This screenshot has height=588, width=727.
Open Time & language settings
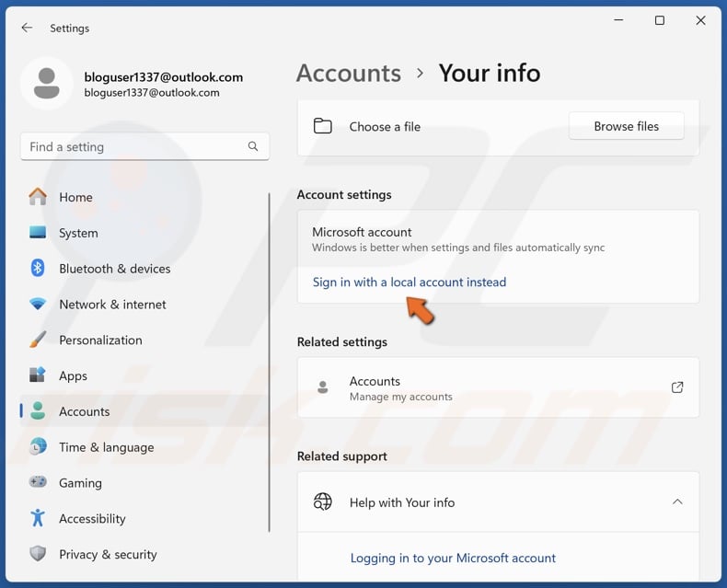144,447
